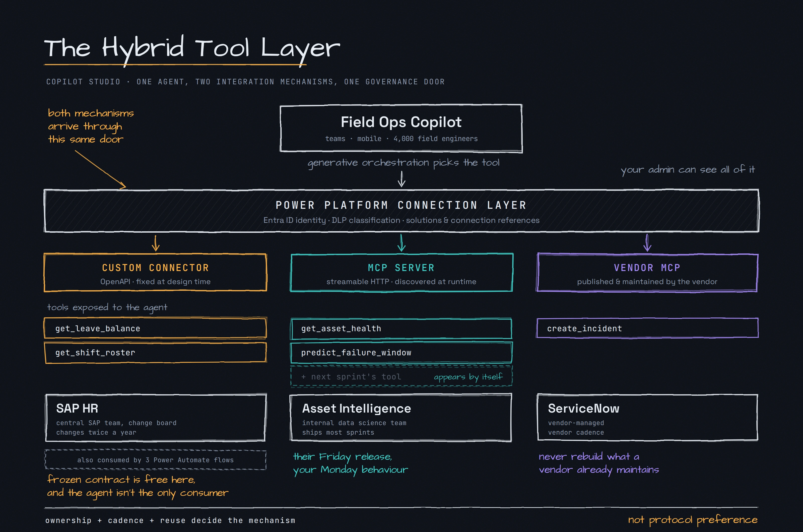The height and width of the screenshot is (532, 803).
Task: Click "streamable HTTP · discovered at runtime"
Action: 401,282
